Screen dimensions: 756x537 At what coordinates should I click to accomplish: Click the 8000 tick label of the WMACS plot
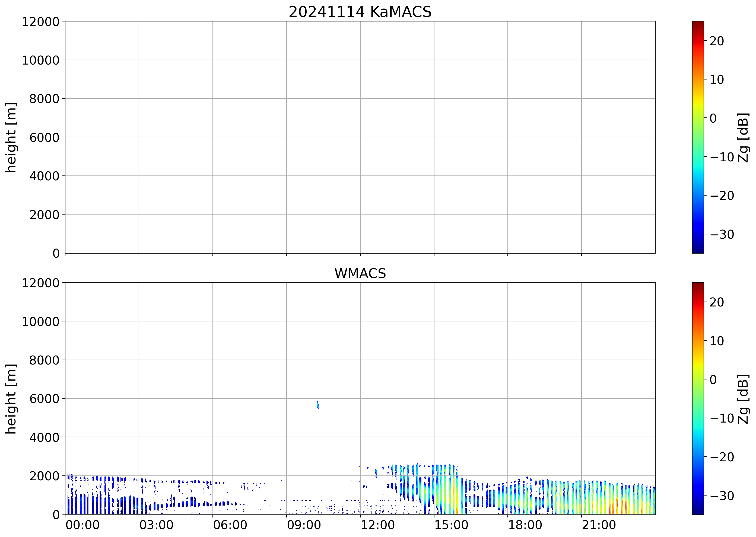click(44, 360)
